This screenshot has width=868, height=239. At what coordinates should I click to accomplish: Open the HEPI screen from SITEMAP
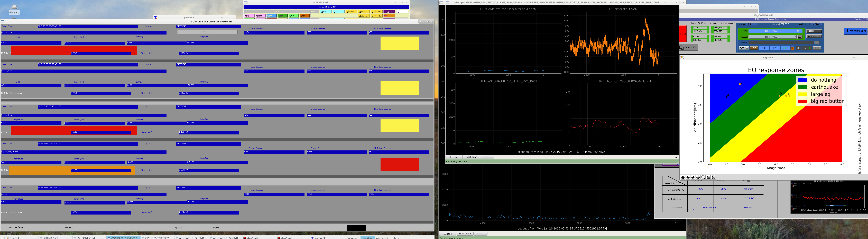(326, 12)
